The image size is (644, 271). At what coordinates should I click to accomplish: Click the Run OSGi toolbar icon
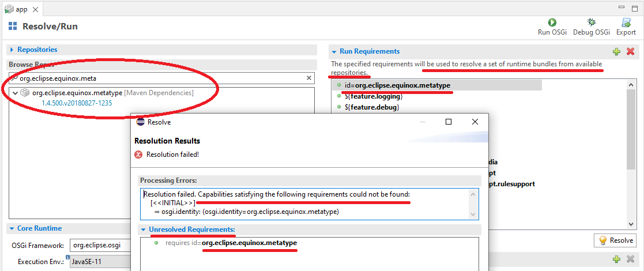[x=552, y=22]
